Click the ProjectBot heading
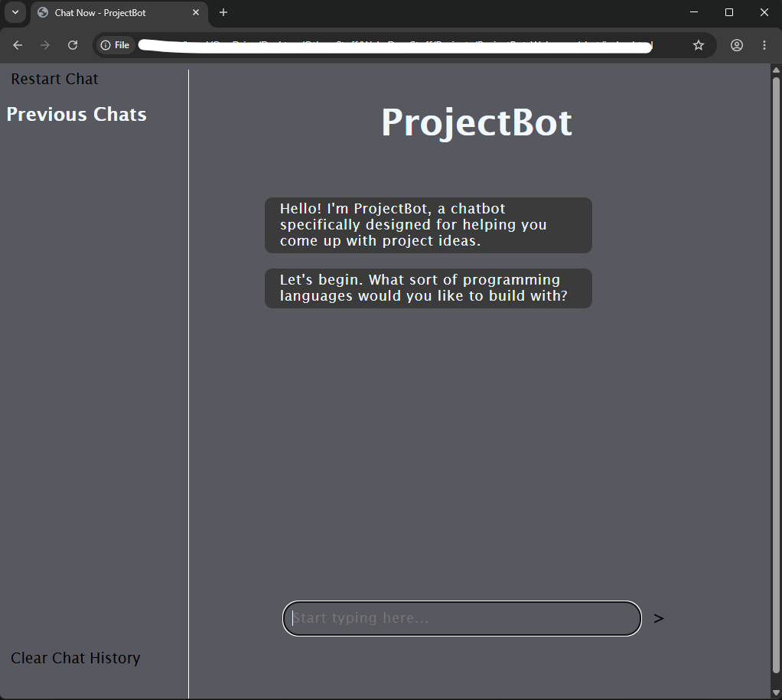 pos(477,122)
